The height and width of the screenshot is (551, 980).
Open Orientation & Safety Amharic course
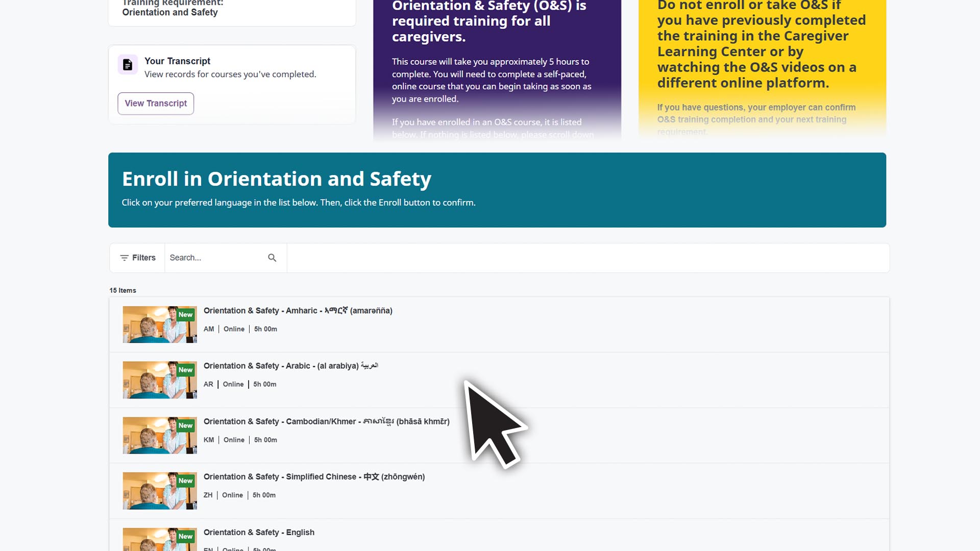coord(298,311)
